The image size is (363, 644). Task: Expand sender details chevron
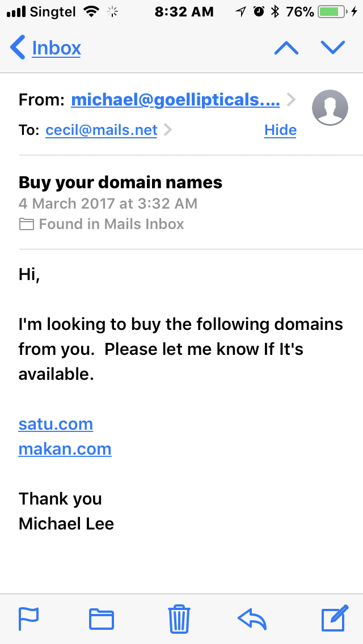click(291, 100)
